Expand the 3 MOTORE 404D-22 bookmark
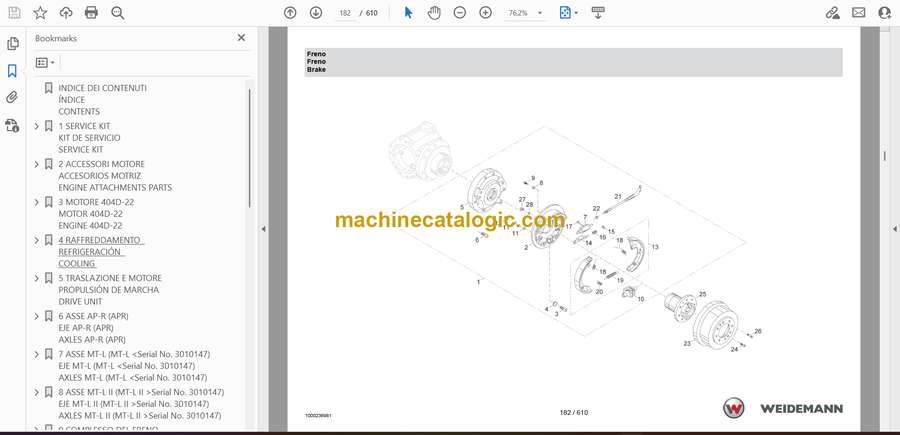Viewport: 900px width, 435px height. click(37, 202)
